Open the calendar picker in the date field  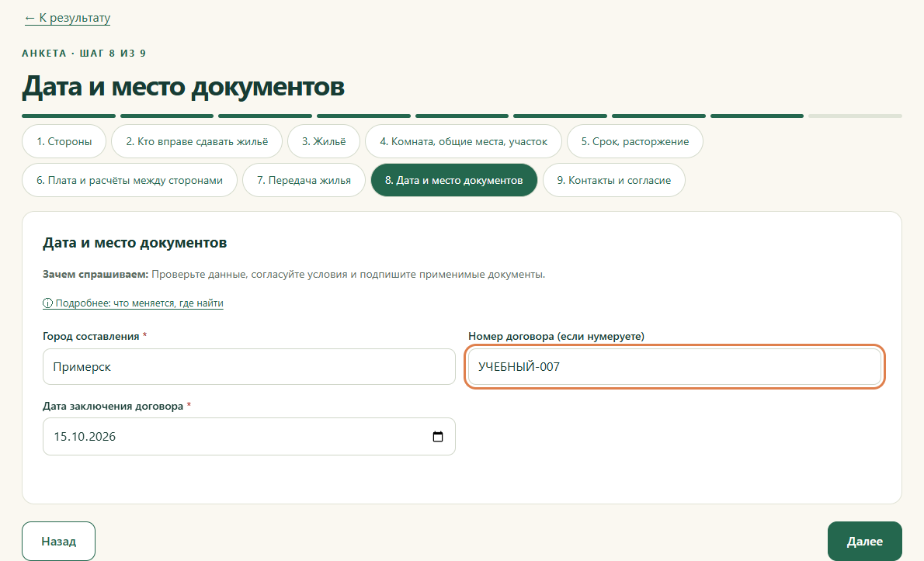pyautogui.click(x=437, y=436)
